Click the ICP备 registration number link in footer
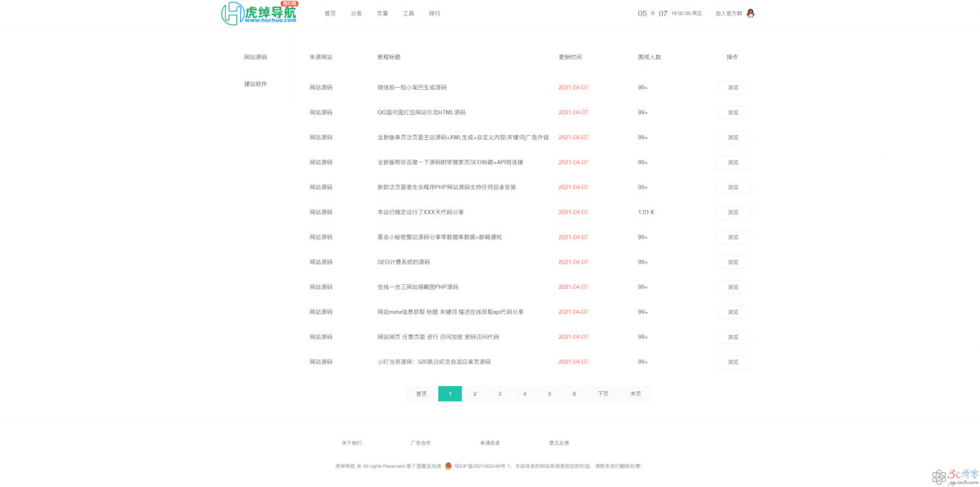Image resolution: width=980 pixels, height=487 pixels. click(x=482, y=466)
